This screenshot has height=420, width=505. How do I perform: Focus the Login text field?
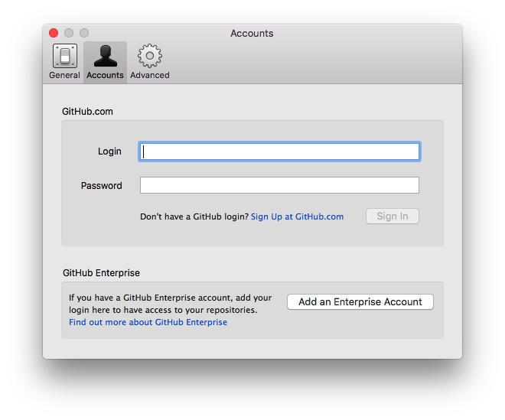pyautogui.click(x=279, y=151)
